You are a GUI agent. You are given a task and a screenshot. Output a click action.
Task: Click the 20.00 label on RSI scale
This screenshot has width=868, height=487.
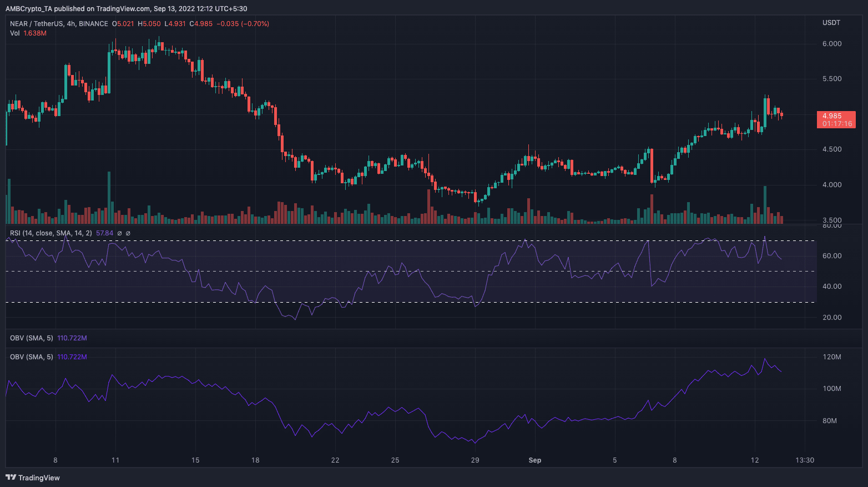point(831,318)
